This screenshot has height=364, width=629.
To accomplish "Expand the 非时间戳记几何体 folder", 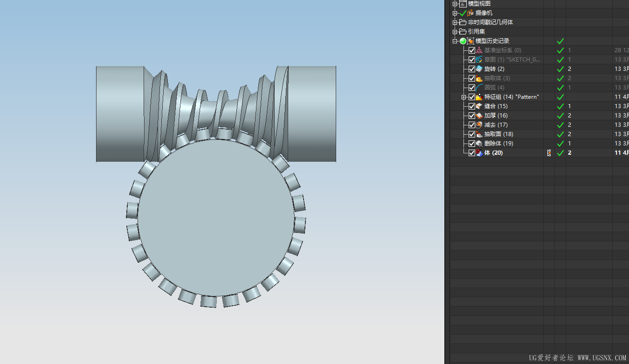I will (x=455, y=22).
